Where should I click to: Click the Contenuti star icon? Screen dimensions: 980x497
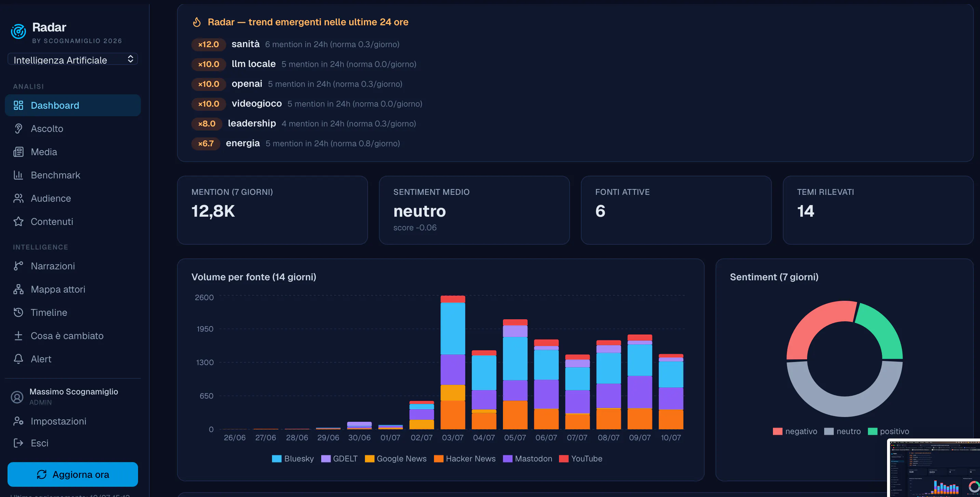point(18,221)
